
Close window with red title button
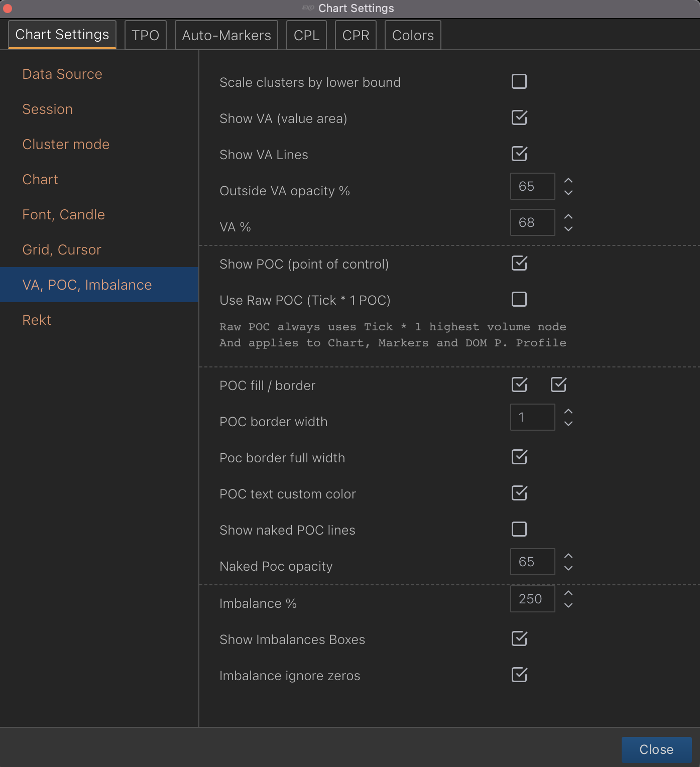point(8,8)
